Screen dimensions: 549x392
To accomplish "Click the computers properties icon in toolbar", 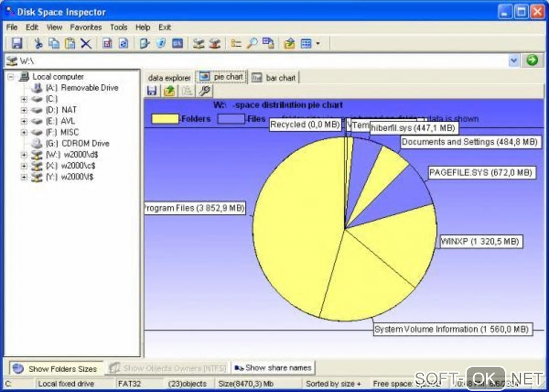I will tap(268, 44).
